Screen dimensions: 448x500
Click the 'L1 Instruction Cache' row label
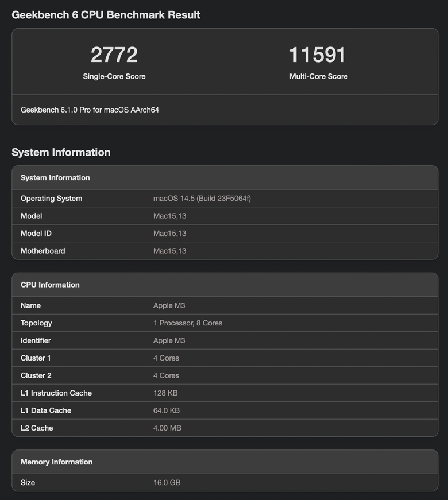56,393
